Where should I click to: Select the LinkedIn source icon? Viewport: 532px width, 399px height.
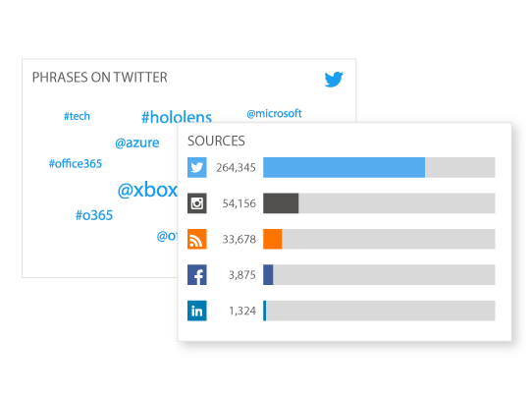coord(196,311)
